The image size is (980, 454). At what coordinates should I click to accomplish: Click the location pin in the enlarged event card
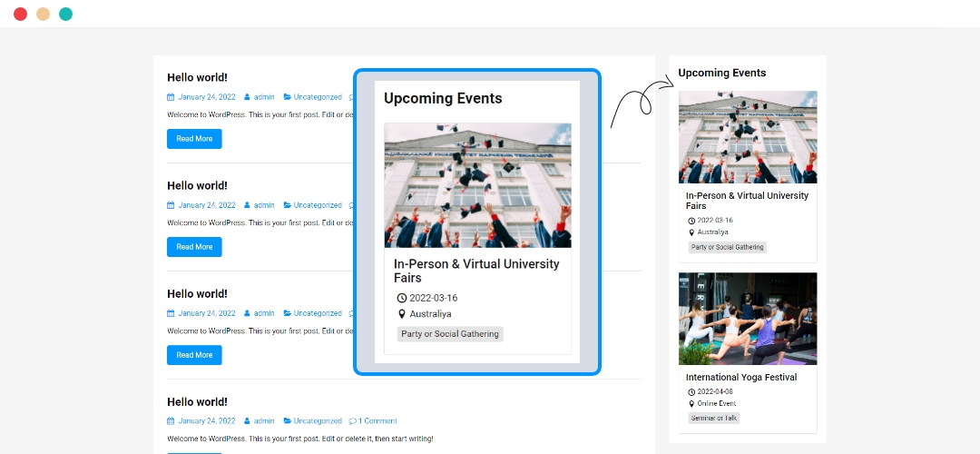(402, 314)
